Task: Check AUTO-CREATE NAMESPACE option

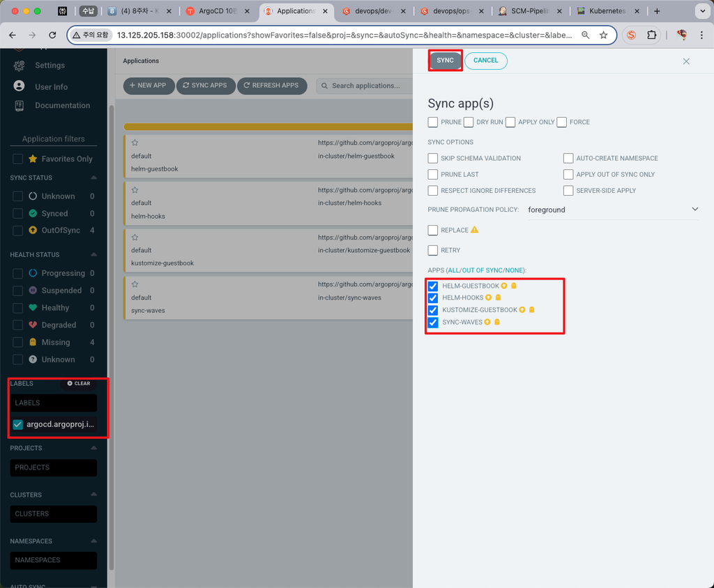Action: [568, 158]
